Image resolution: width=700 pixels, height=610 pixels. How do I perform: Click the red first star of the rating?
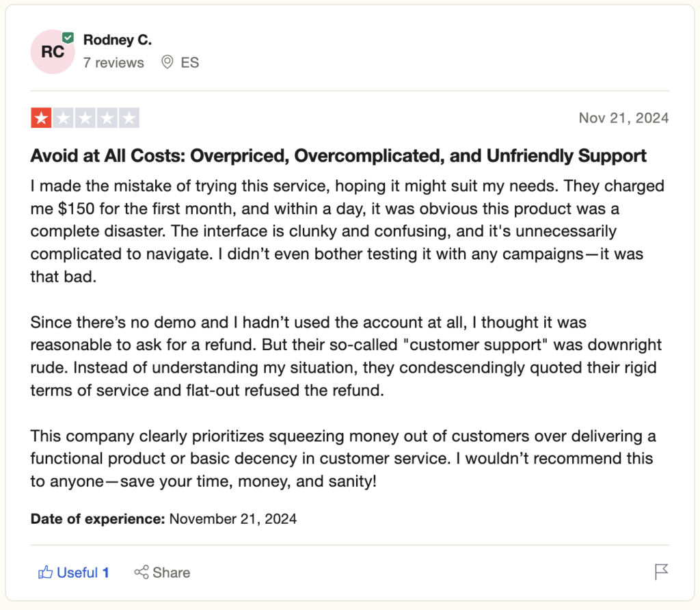click(x=41, y=118)
